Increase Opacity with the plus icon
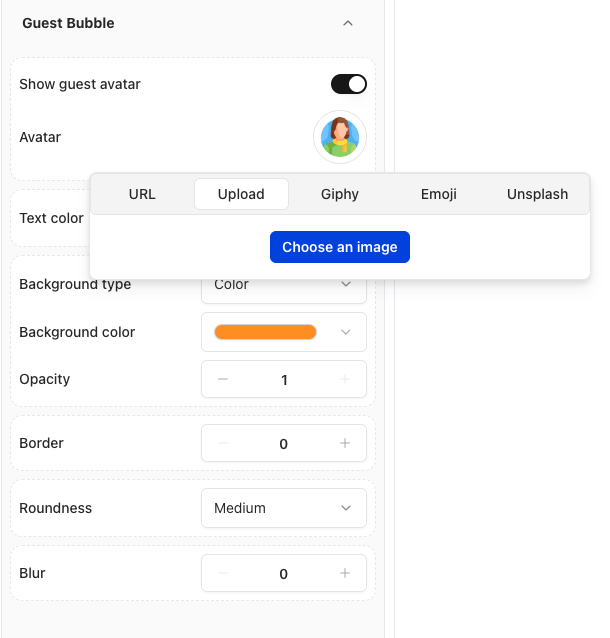 [x=345, y=379]
